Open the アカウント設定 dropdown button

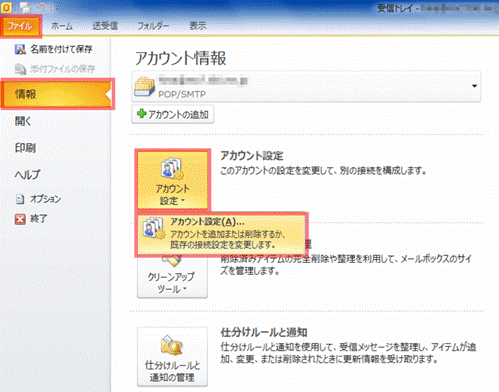coord(173,180)
